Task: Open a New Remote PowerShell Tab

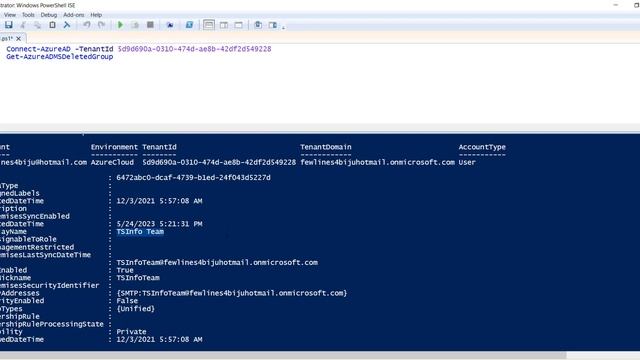Action: [170, 25]
